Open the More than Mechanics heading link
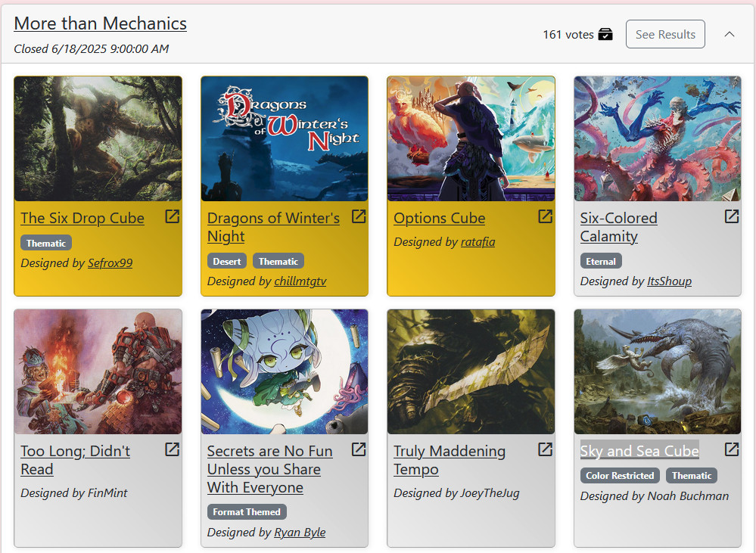 point(101,23)
